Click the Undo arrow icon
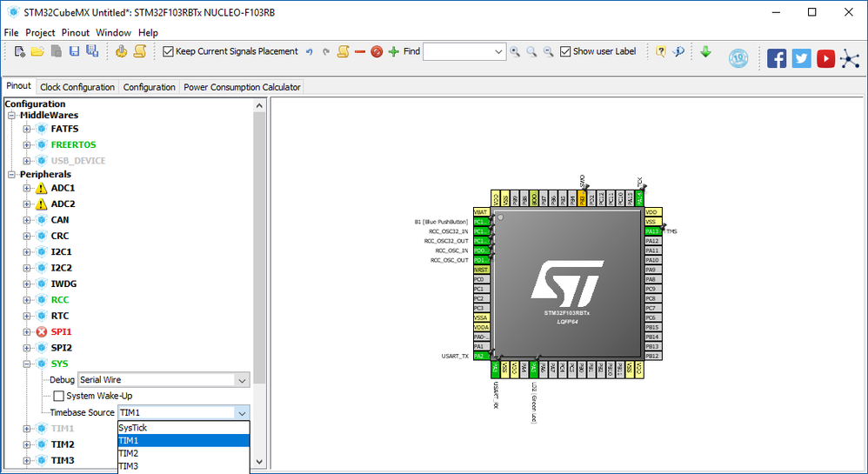This screenshot has width=868, height=474. [x=310, y=51]
